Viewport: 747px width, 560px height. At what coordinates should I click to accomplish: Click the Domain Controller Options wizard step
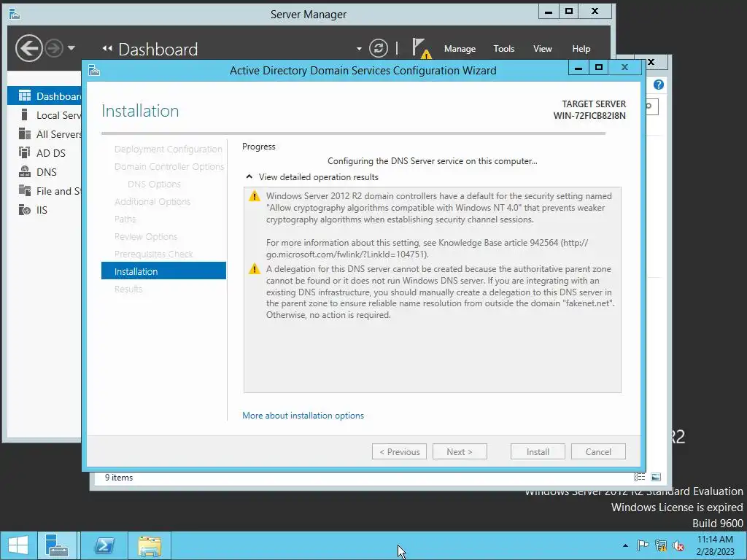[x=169, y=167]
